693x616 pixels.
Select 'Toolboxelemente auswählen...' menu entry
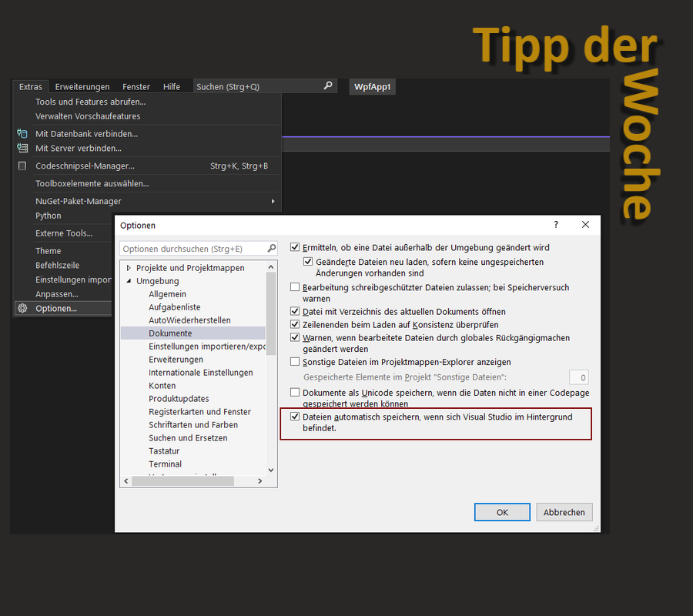[x=148, y=183]
